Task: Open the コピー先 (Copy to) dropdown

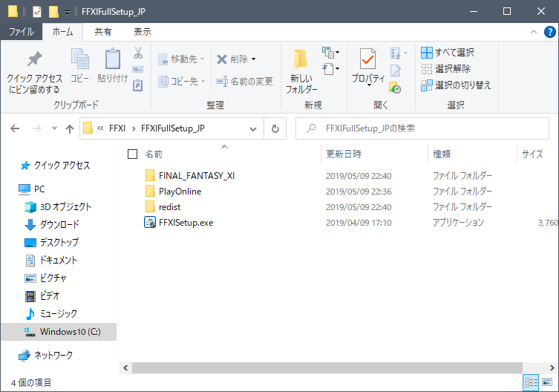Action: point(182,82)
